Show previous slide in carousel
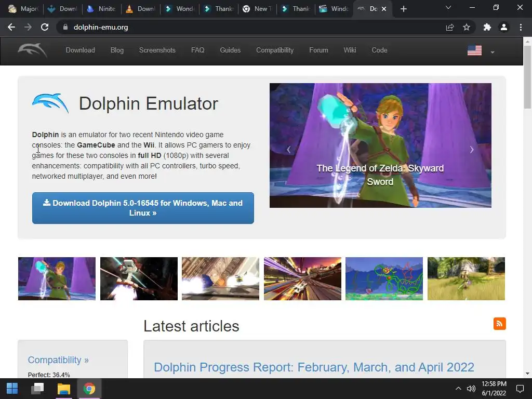This screenshot has height=399, width=532. tap(289, 150)
